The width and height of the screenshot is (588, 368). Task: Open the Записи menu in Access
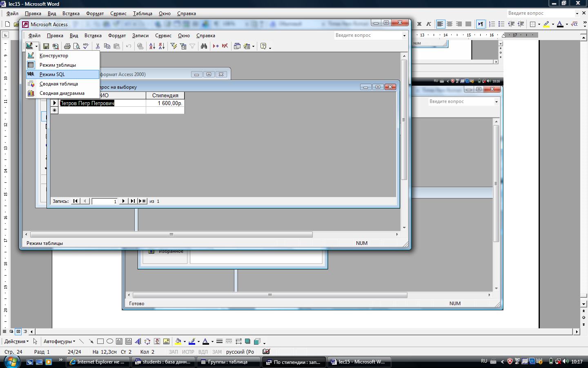click(140, 36)
